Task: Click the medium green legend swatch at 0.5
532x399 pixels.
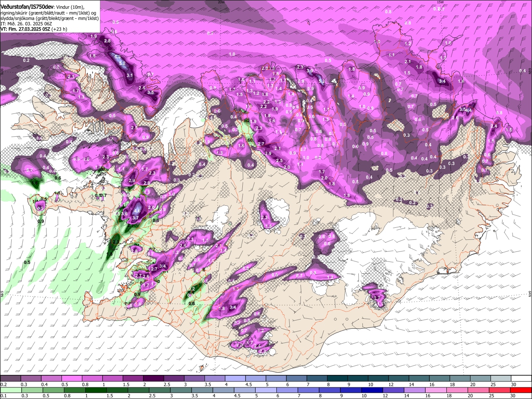Action: (53, 390)
